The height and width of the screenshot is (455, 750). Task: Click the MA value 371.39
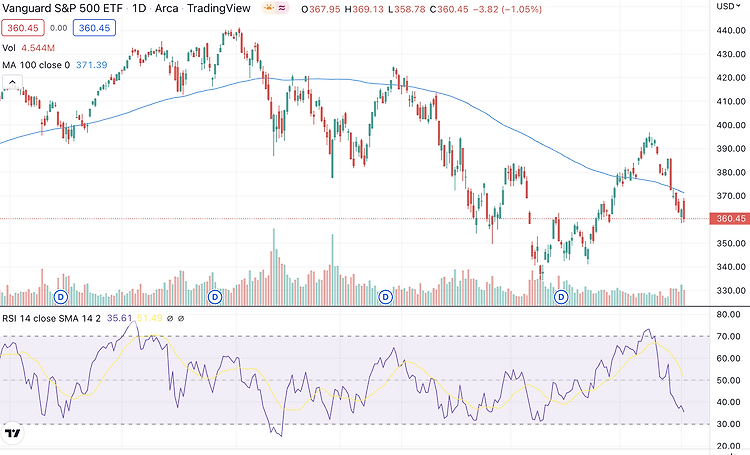coord(92,65)
